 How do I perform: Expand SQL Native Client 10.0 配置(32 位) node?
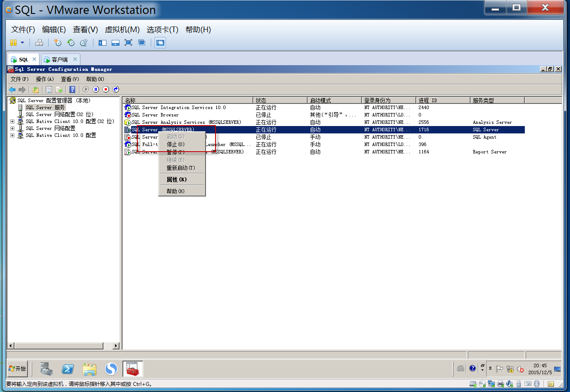(x=12, y=122)
